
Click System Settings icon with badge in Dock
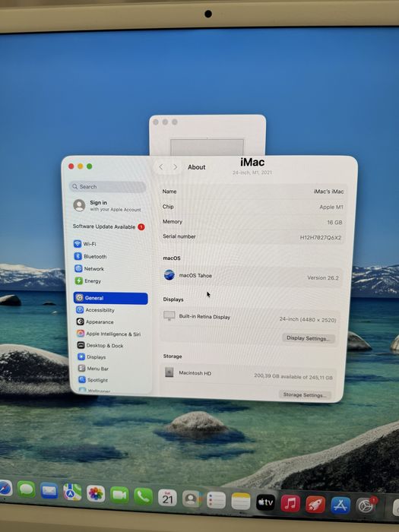coord(366,506)
